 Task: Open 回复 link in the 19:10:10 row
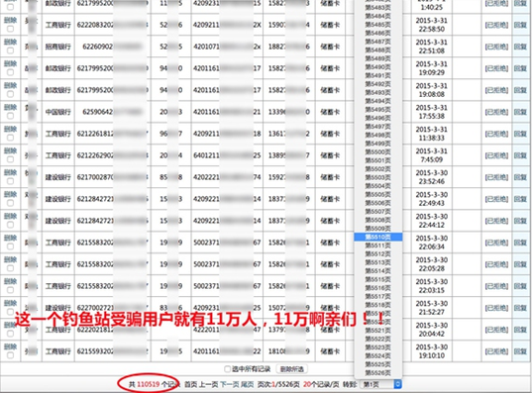520,351
